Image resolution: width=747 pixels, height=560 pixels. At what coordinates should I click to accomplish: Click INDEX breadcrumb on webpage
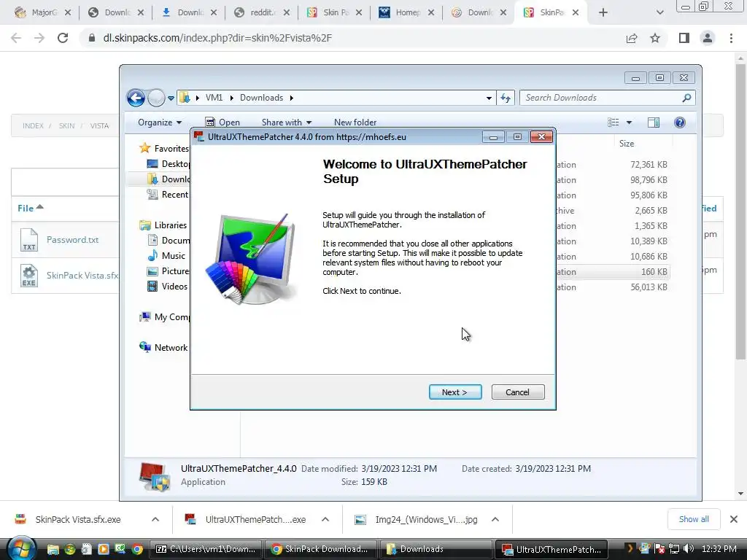(x=33, y=125)
